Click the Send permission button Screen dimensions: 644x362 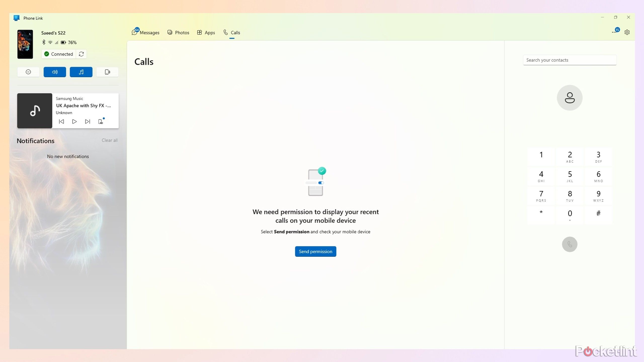pyautogui.click(x=315, y=251)
